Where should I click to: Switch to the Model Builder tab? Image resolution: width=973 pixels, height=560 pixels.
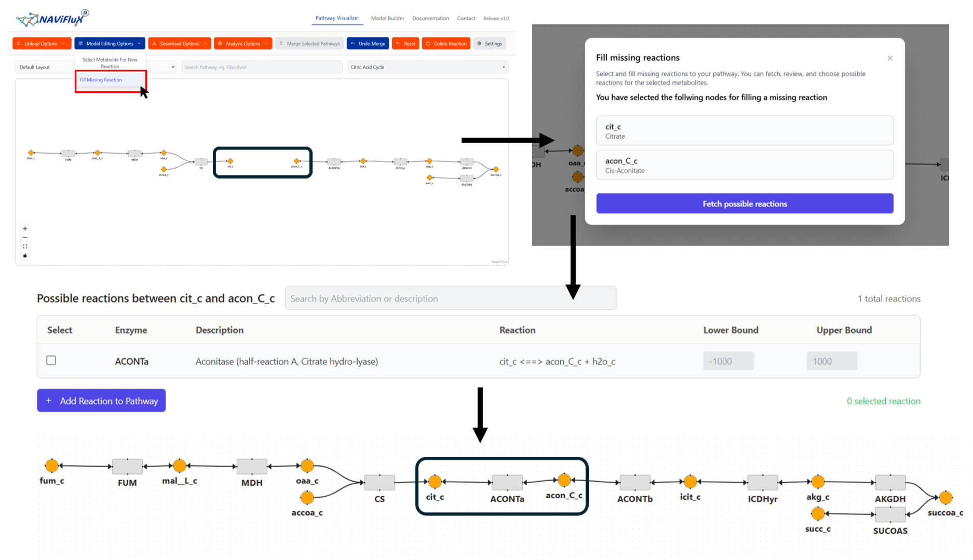coord(387,18)
